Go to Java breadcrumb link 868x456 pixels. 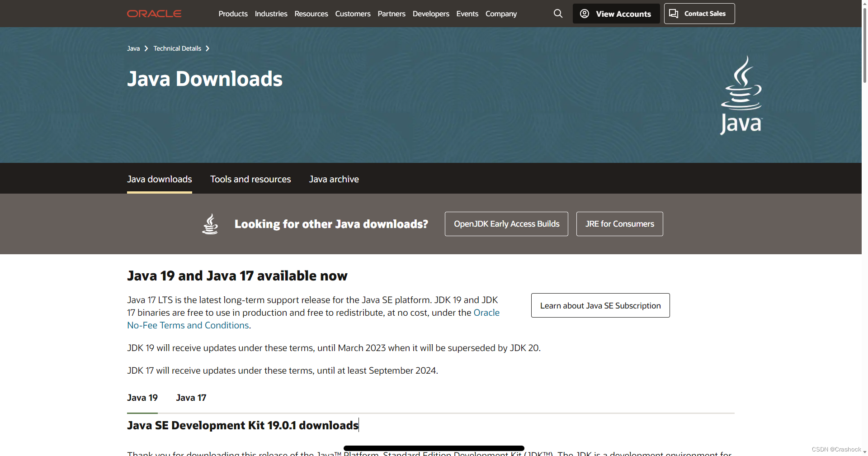[133, 48]
